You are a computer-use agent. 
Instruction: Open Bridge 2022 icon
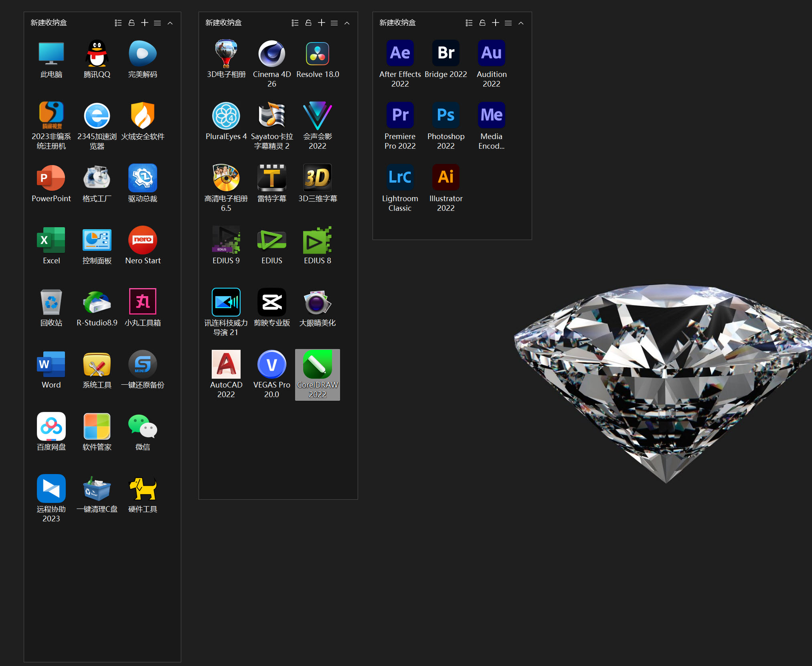pos(446,53)
